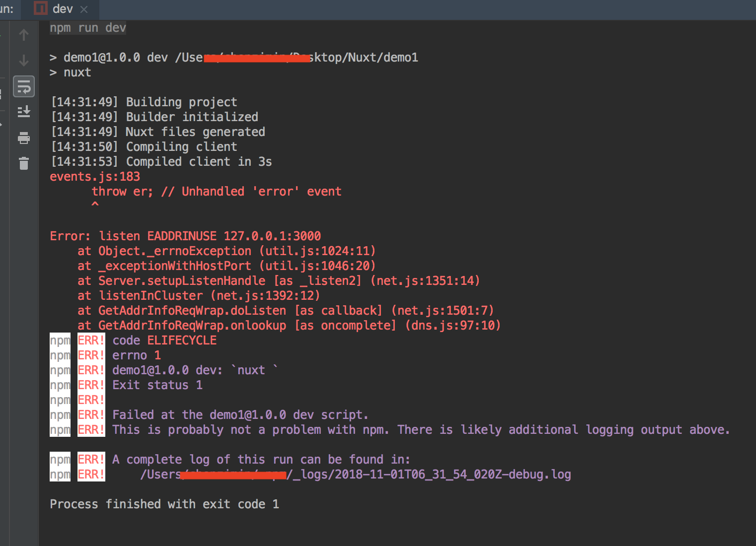The width and height of the screenshot is (756, 546).
Task: Click the up arrow stack trace icon
Action: coord(24,35)
